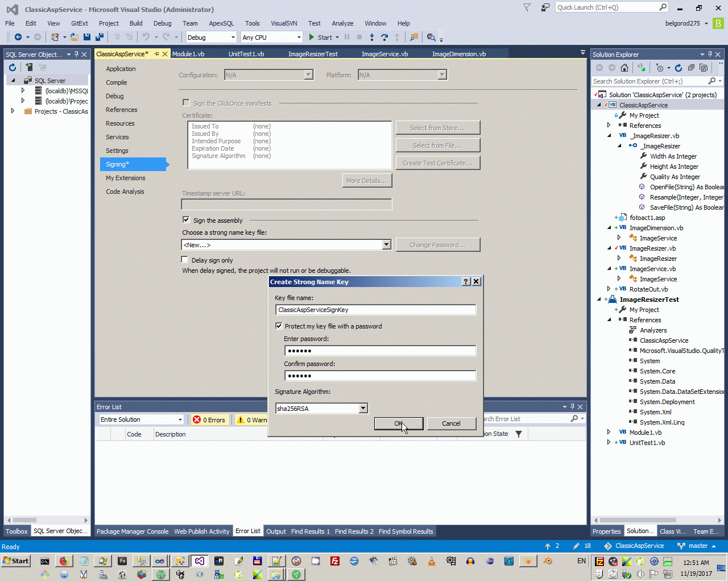Click Sync with Active Document icon
This screenshot has height=582, width=728.
642,68
